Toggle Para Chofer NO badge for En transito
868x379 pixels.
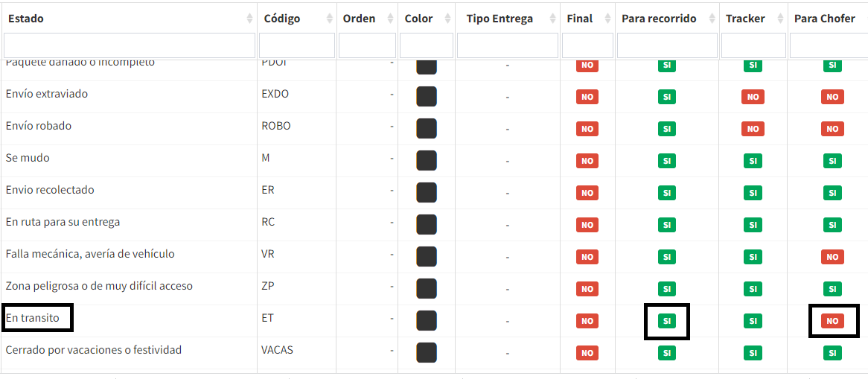tap(832, 321)
